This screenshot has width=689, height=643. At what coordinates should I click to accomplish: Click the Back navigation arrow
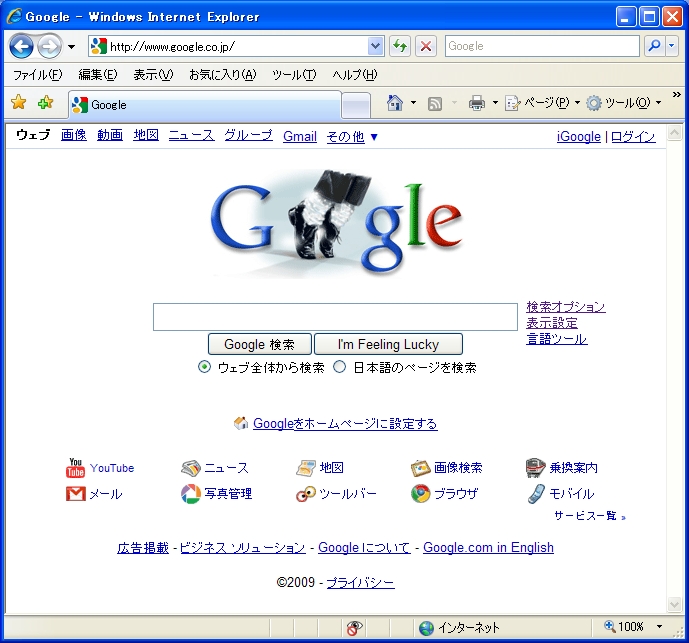tap(21, 46)
